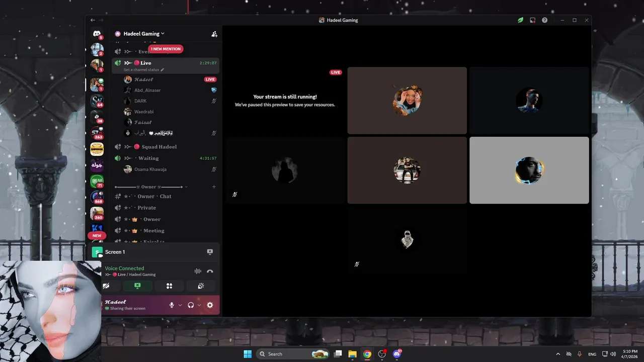Select user Abd_Alnaser in Live channel
The height and width of the screenshot is (362, 644).
170,90
